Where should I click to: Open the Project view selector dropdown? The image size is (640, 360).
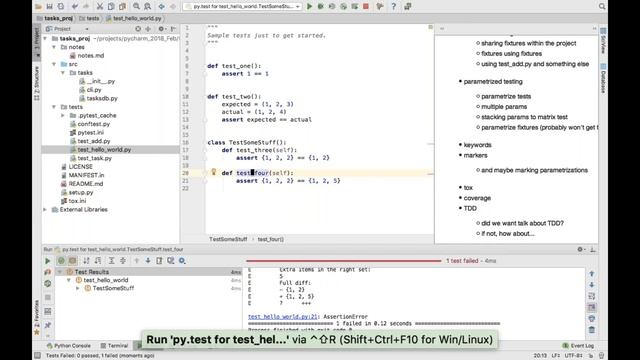[67, 29]
